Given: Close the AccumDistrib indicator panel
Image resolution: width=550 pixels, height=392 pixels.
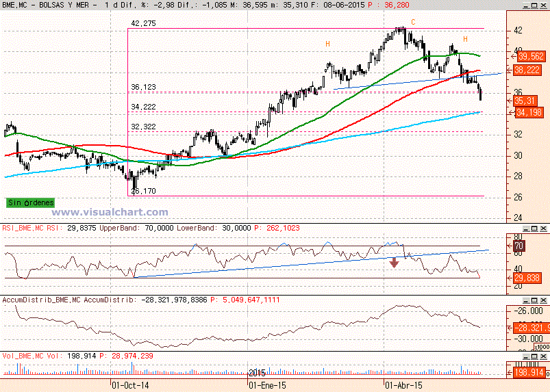Looking at the screenshot, I should 543,300.
